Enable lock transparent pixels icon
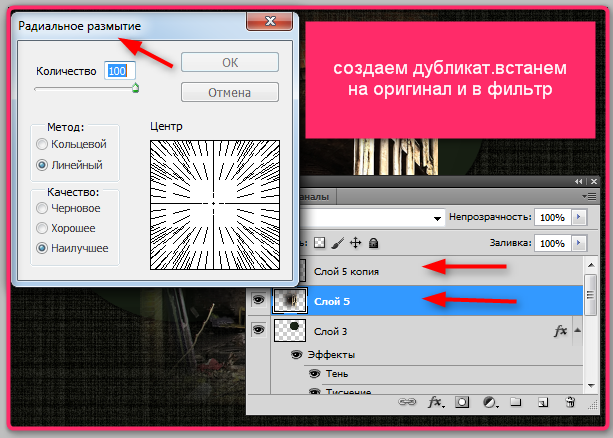Viewport: 613px width, 438px height. [319, 243]
